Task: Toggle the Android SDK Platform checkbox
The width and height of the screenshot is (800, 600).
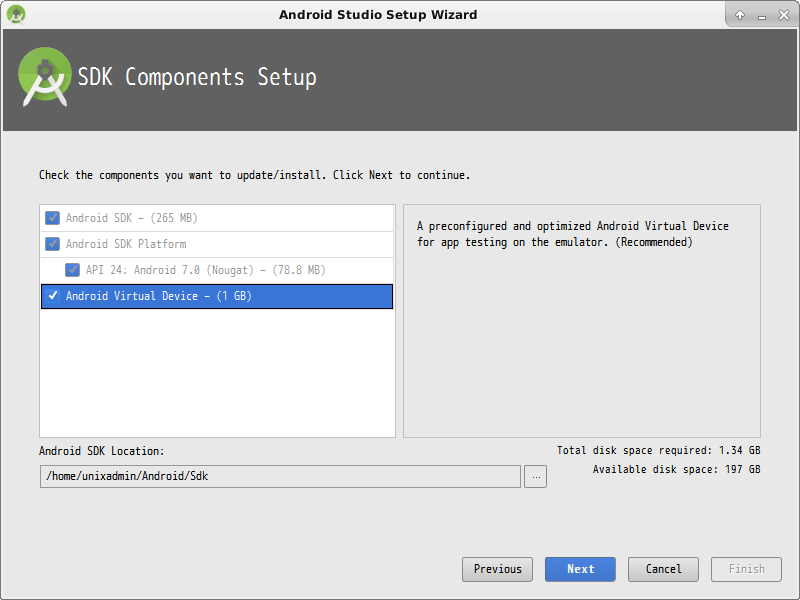Action: click(53, 244)
